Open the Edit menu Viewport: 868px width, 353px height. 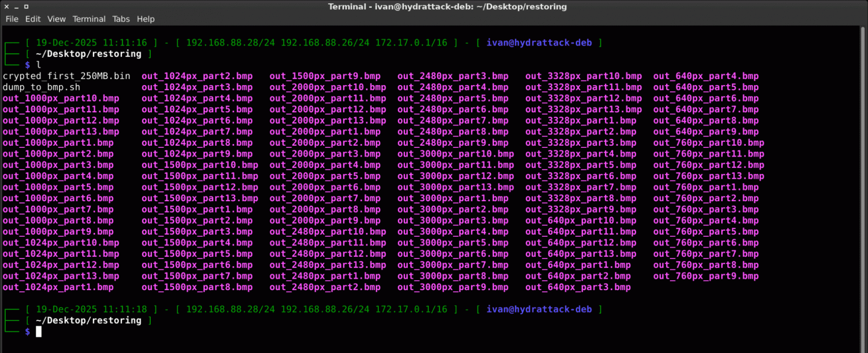[x=33, y=19]
